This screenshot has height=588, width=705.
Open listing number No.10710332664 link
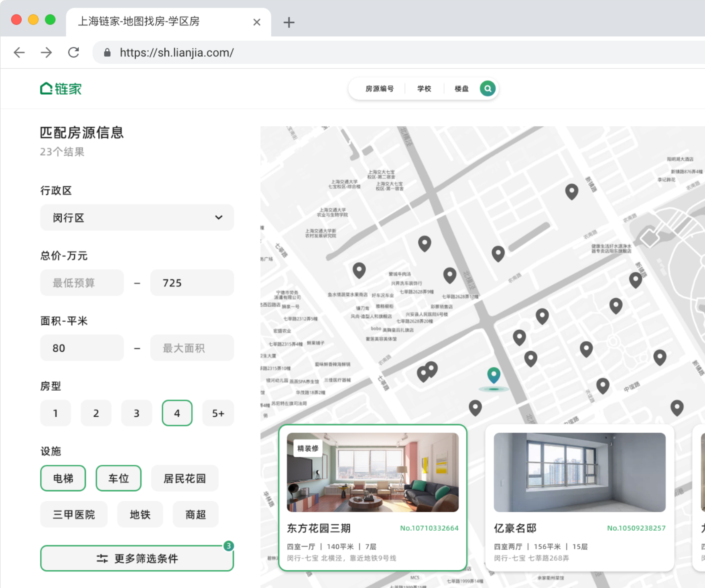click(429, 528)
